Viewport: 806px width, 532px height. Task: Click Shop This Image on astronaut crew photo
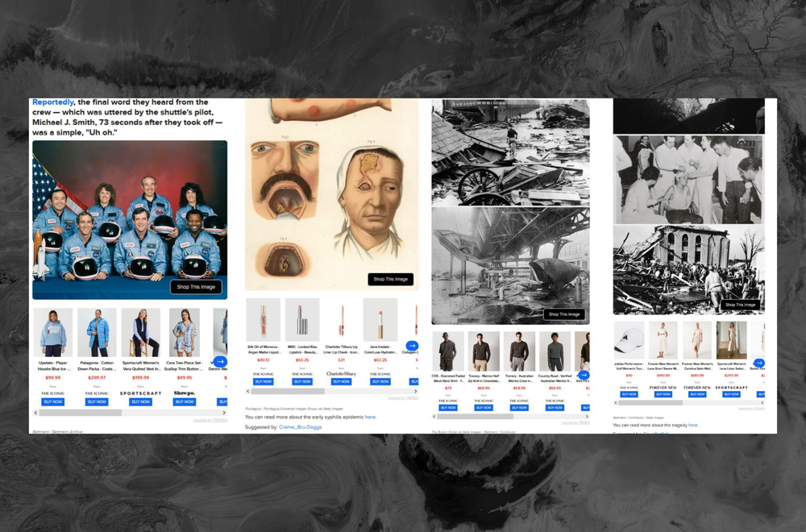(x=196, y=287)
